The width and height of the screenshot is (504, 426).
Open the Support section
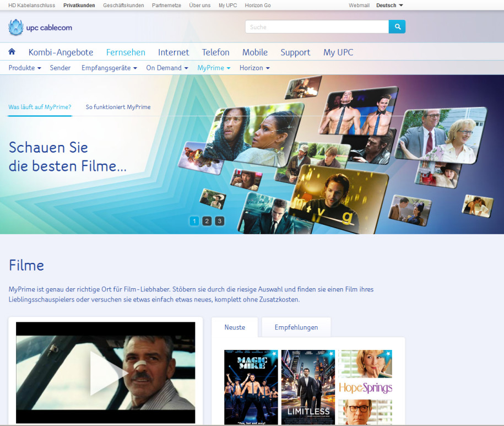pyautogui.click(x=295, y=52)
